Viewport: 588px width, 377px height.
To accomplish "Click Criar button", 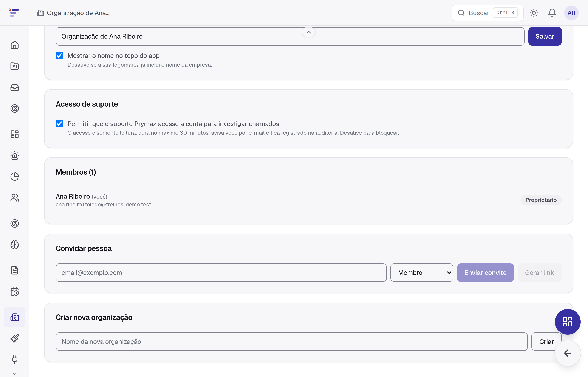I will pyautogui.click(x=546, y=342).
